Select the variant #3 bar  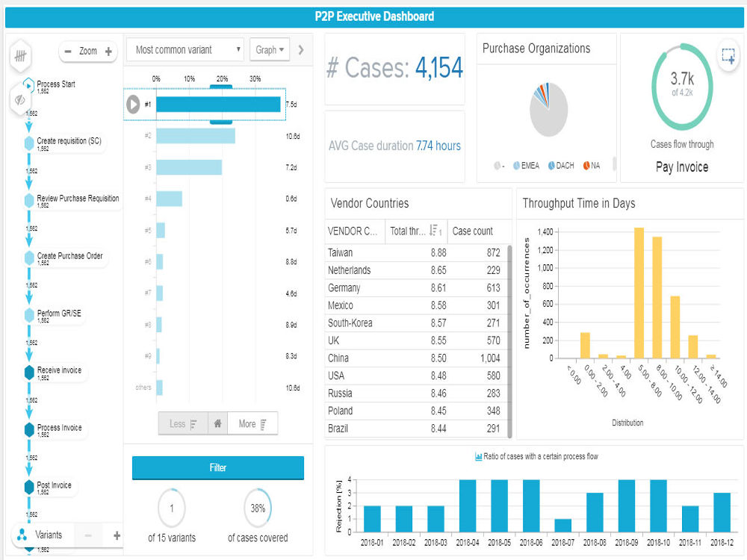189,167
